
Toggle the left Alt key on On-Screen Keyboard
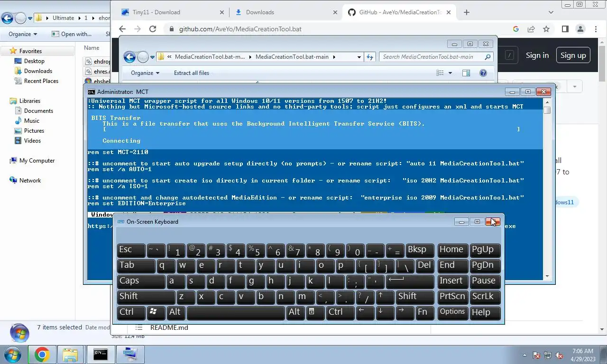click(x=176, y=312)
